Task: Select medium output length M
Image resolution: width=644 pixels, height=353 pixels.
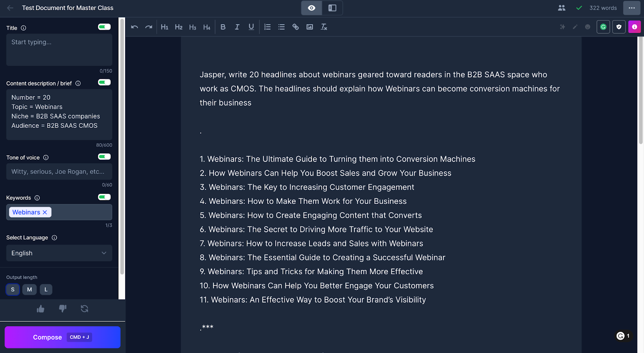Action: pyautogui.click(x=29, y=289)
